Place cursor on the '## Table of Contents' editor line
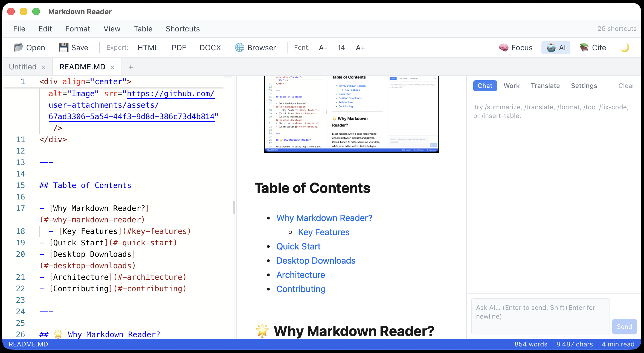 coord(85,185)
